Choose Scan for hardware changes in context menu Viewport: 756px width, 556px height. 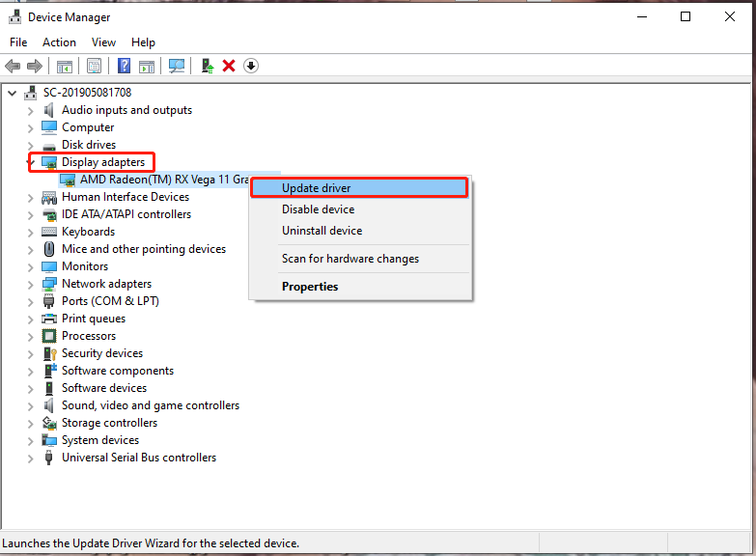point(360,259)
